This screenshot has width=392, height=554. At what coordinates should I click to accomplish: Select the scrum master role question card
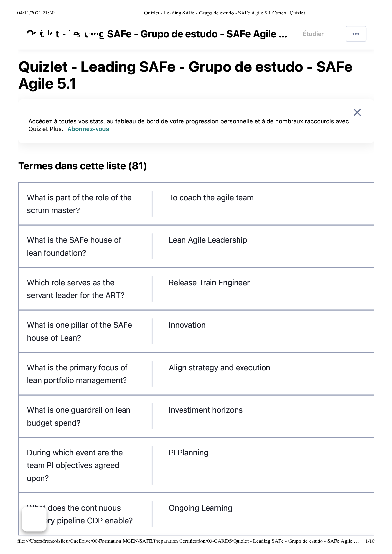coord(79,204)
